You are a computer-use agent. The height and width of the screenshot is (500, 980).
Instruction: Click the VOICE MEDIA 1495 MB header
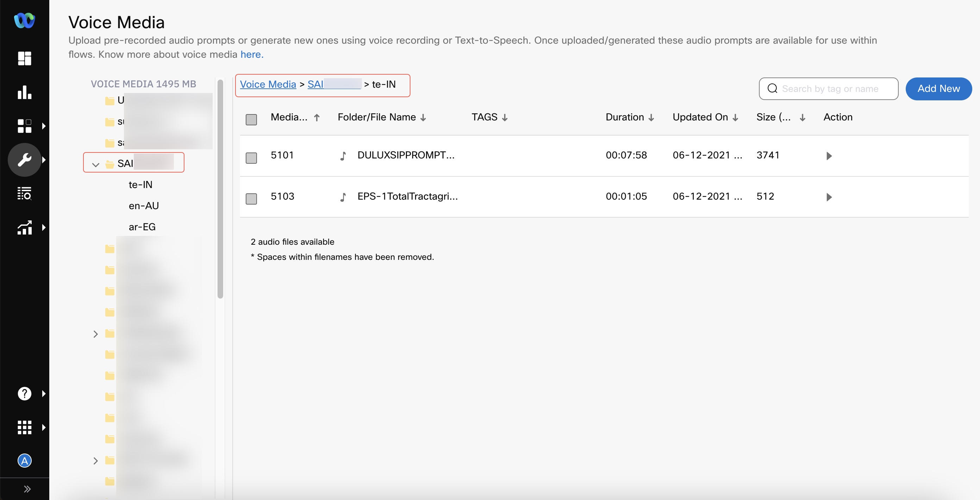pos(143,84)
